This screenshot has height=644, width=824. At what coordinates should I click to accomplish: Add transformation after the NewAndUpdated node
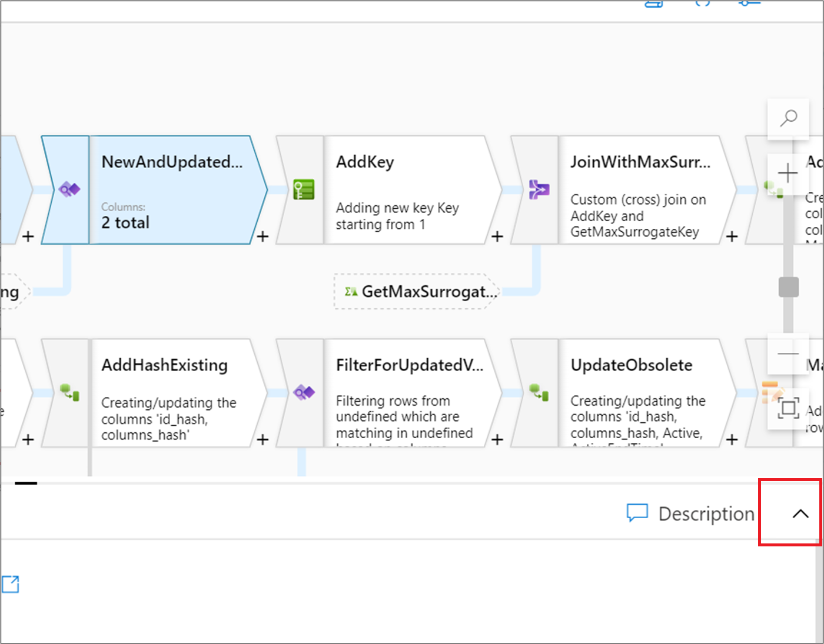[x=263, y=236]
